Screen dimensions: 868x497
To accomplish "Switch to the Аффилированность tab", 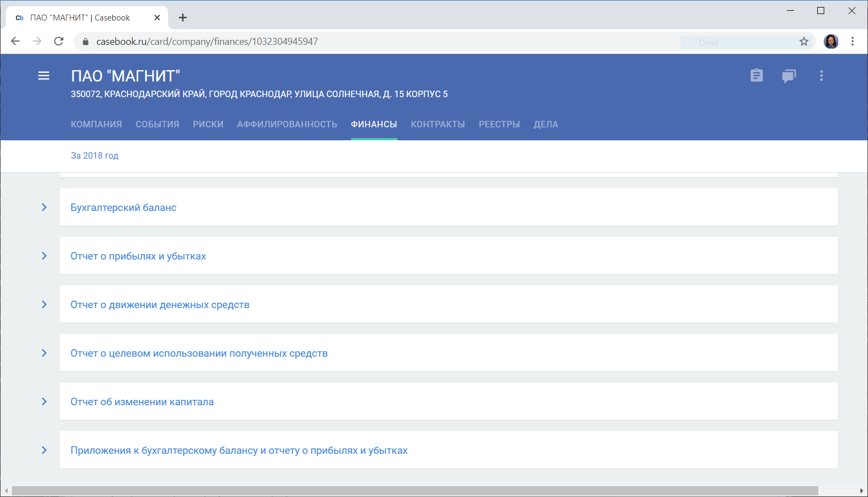I will click(x=287, y=125).
